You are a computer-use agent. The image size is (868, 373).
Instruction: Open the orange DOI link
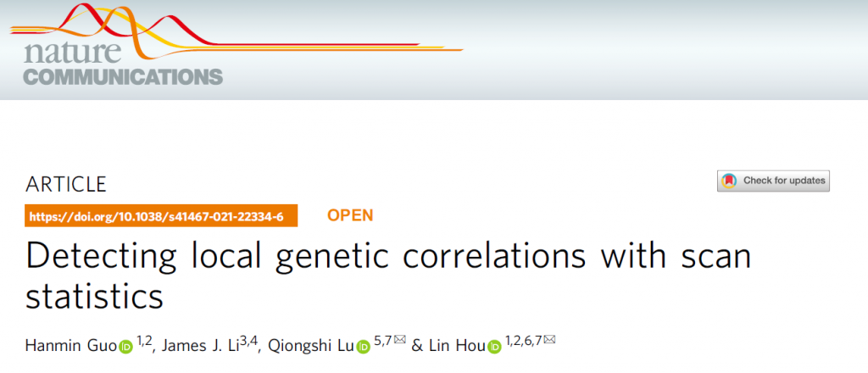pos(156,216)
